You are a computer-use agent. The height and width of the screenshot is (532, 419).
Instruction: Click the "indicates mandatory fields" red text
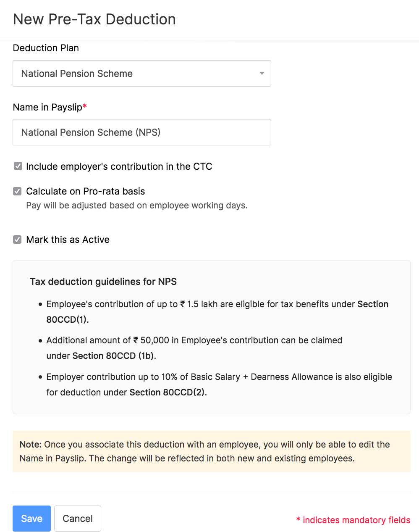(356, 520)
